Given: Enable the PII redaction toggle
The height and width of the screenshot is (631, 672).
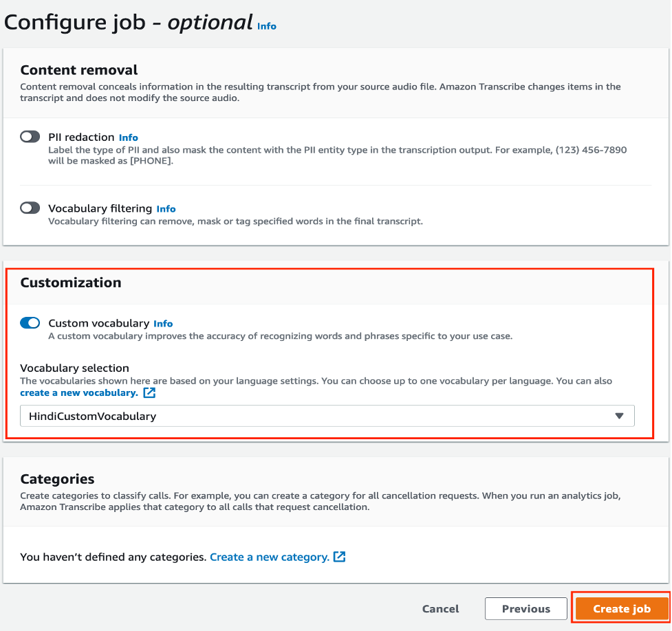Looking at the screenshot, I should click(x=30, y=137).
